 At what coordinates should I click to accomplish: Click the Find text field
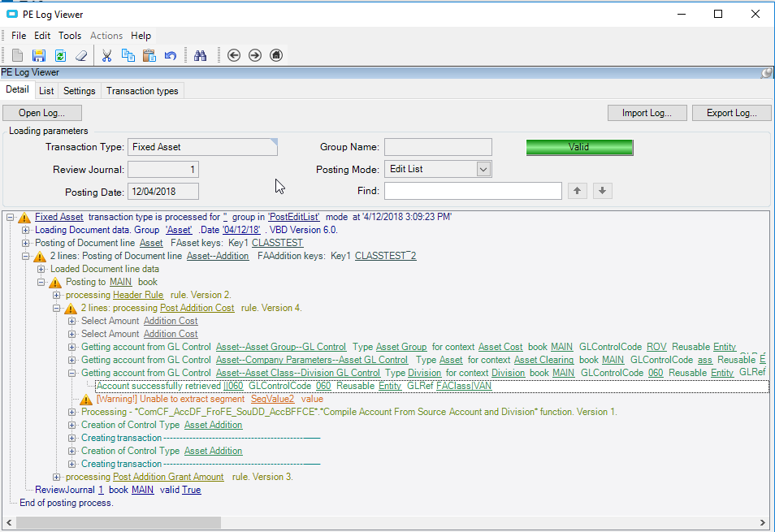(473, 191)
